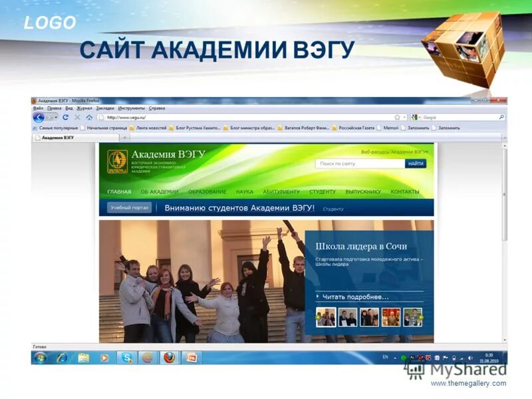Go to ГЛАВНАЯ site section
This screenshot has height=399, width=532.
tap(119, 192)
